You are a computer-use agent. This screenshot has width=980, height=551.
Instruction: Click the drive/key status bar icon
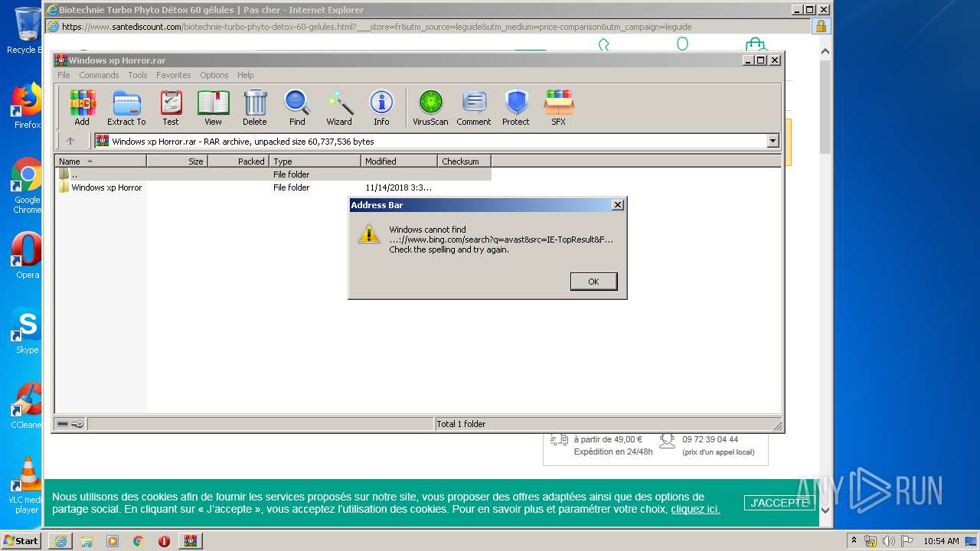click(x=70, y=424)
